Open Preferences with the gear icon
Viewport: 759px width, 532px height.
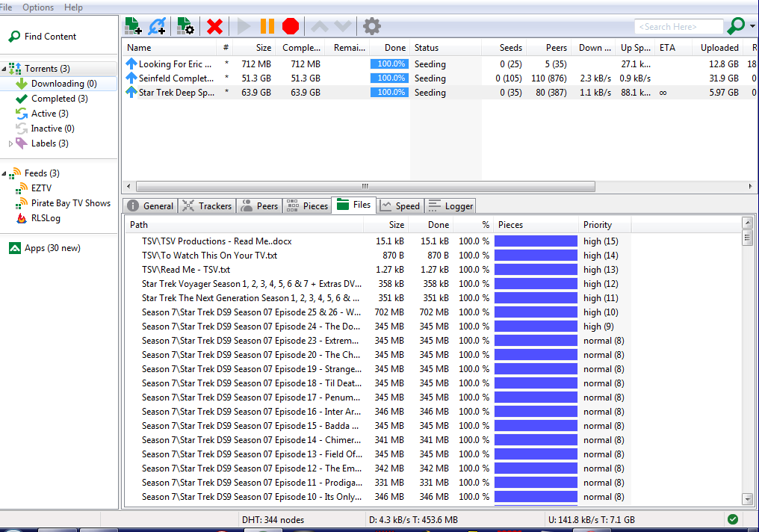point(371,27)
